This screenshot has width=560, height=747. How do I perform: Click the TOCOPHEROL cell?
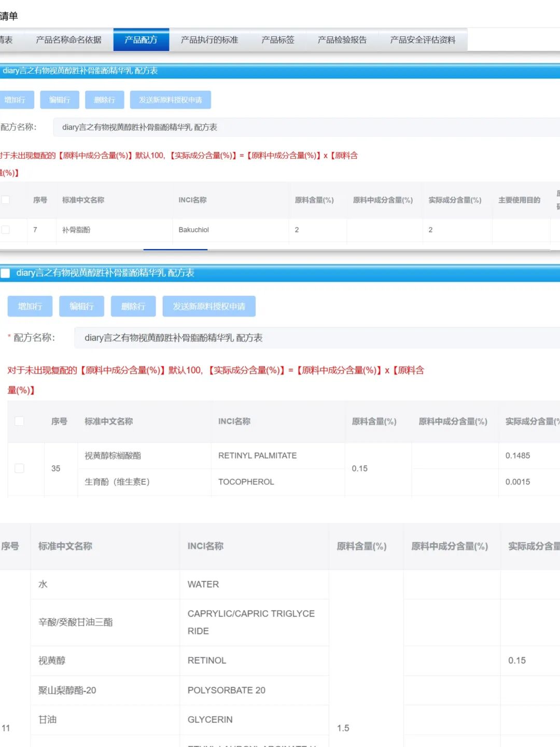click(x=278, y=482)
